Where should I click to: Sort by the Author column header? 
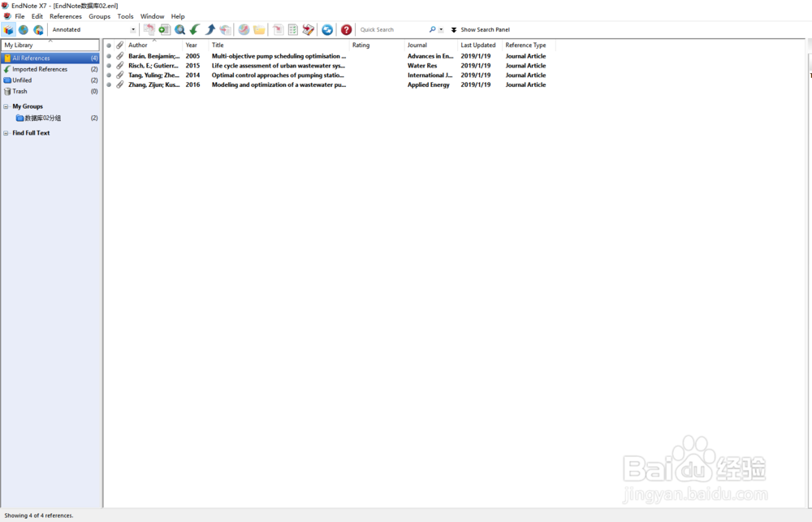coord(153,45)
